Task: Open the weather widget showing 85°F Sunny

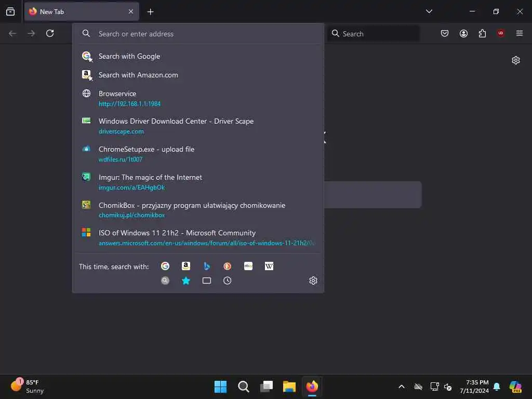Action: click(27, 387)
